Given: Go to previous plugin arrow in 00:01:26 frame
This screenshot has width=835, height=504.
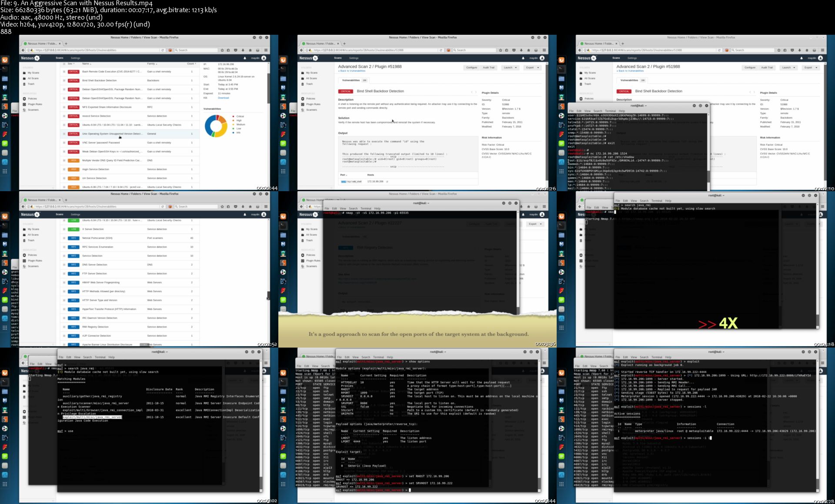Looking at the screenshot, I should 472,92.
